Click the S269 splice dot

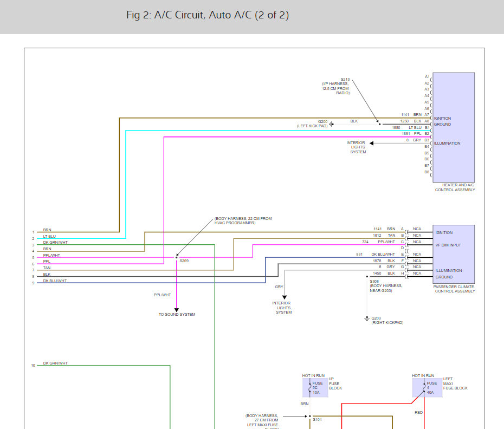pyautogui.click(x=177, y=257)
